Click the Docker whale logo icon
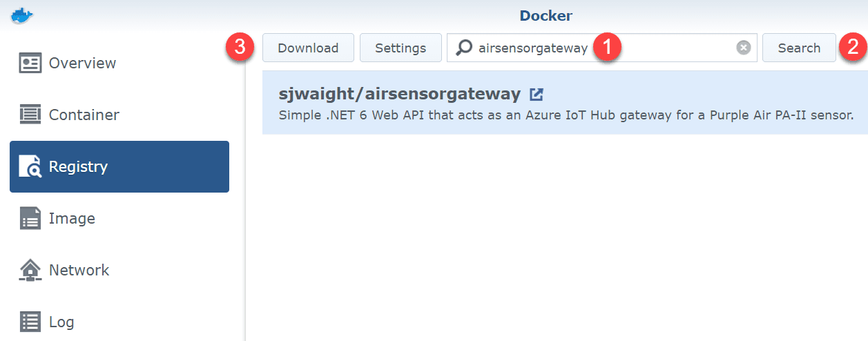Image resolution: width=868 pixels, height=341 pixels. click(x=22, y=15)
